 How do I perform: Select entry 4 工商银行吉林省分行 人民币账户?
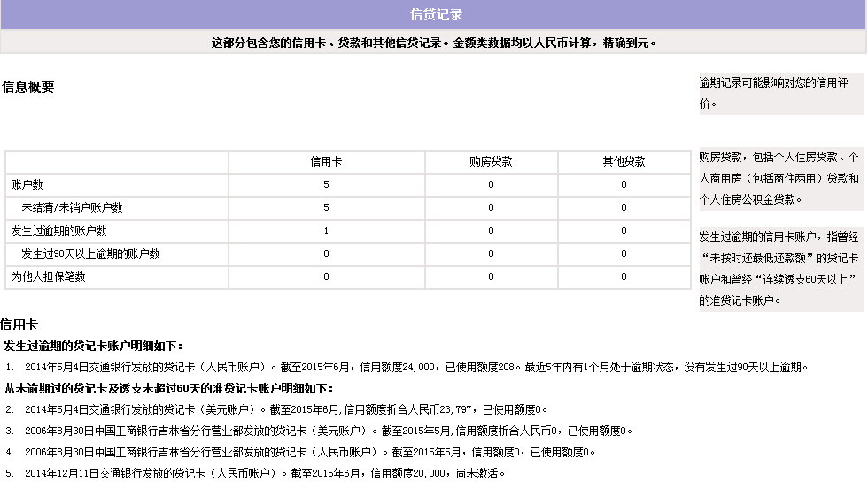click(x=300, y=452)
